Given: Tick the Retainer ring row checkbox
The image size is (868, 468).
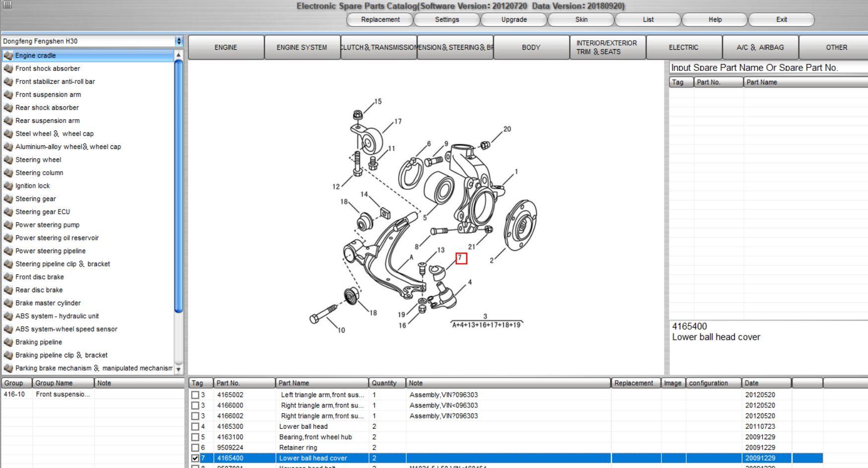Looking at the screenshot, I should [195, 448].
